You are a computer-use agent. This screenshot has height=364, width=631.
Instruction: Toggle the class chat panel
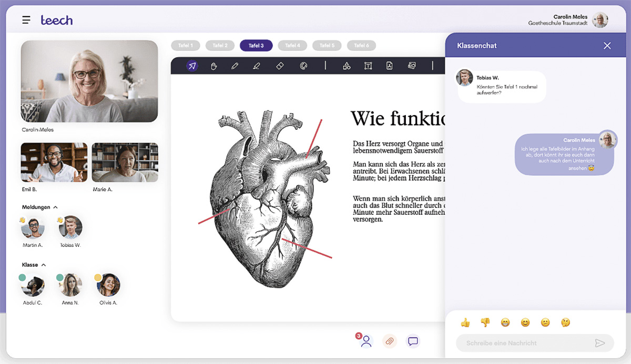pos(413,341)
